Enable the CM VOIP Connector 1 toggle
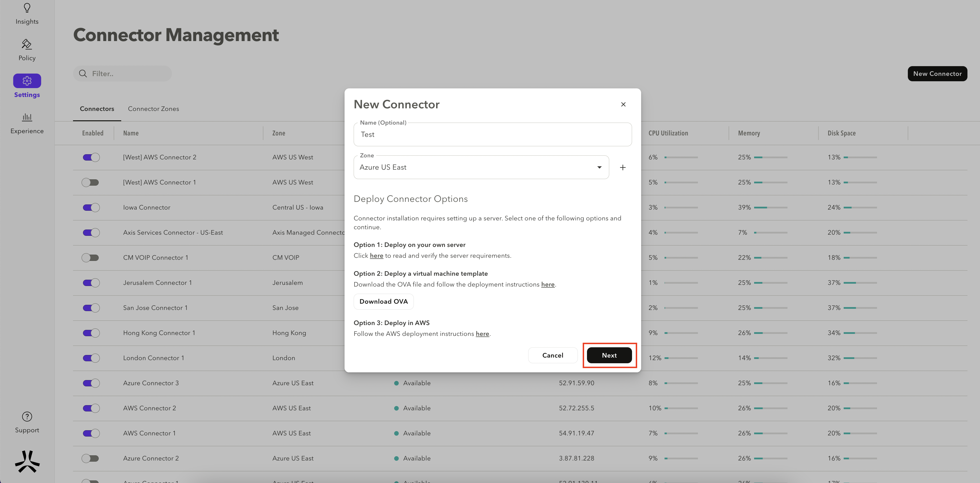 [x=90, y=258]
